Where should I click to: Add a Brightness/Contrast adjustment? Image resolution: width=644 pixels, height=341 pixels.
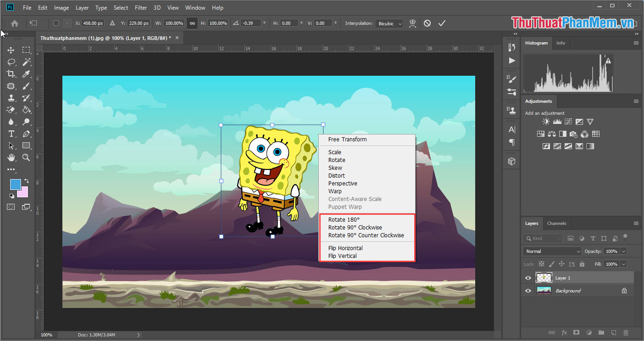[x=545, y=121]
